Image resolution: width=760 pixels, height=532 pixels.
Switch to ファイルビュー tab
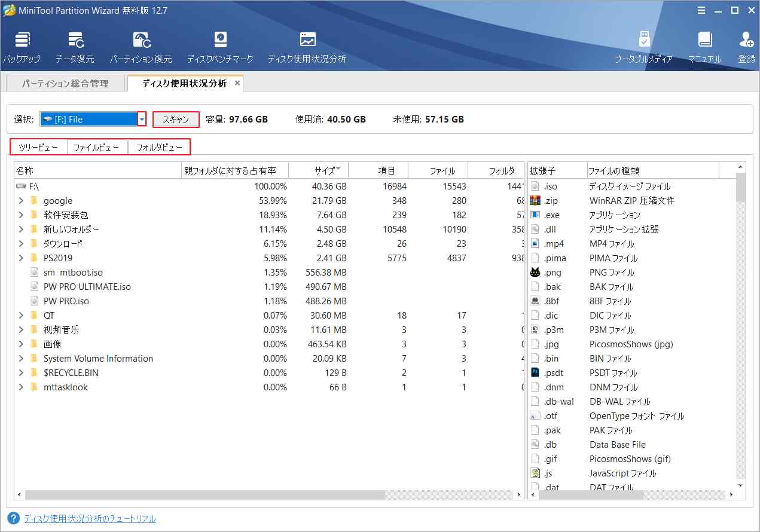pyautogui.click(x=97, y=147)
